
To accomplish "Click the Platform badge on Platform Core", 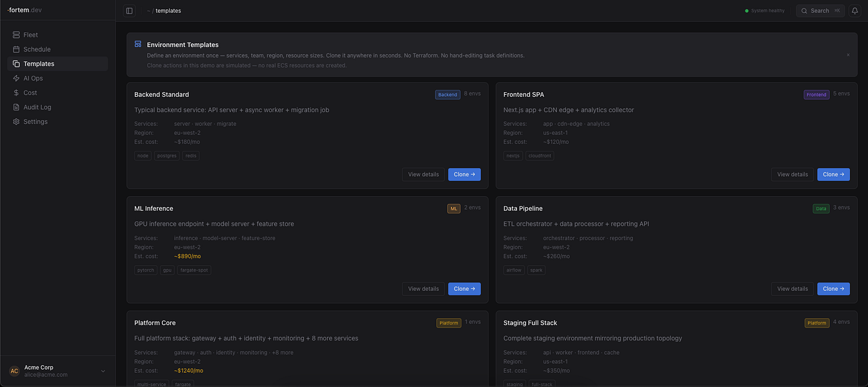I will (x=449, y=322).
